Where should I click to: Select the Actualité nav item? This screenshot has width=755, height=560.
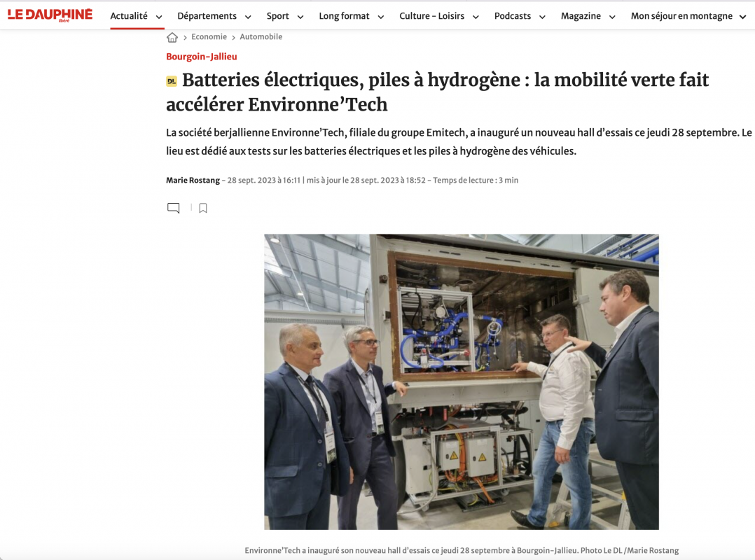[x=129, y=16]
